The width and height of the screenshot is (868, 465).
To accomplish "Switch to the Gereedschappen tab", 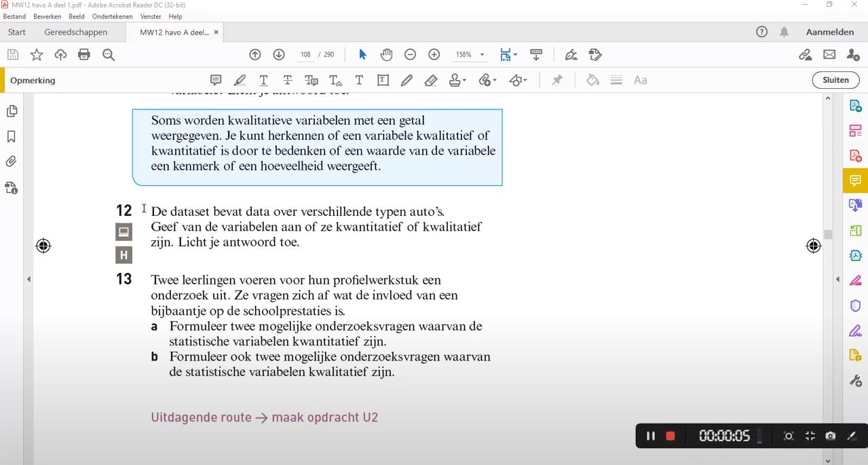I will pyautogui.click(x=75, y=32).
